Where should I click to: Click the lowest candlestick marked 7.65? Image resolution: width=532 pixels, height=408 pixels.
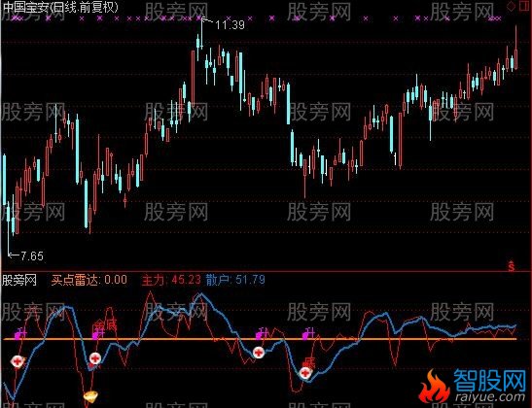click(x=9, y=227)
